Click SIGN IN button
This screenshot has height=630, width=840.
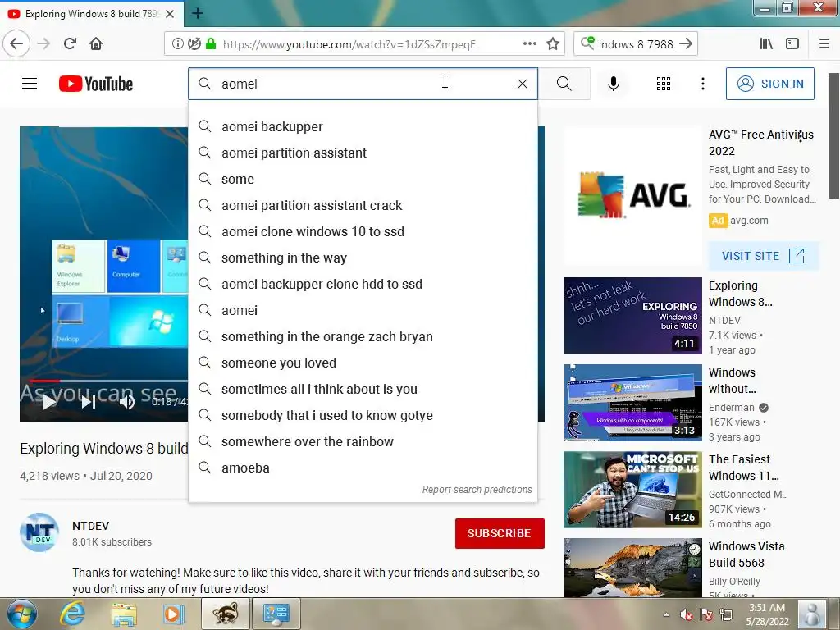click(x=769, y=84)
